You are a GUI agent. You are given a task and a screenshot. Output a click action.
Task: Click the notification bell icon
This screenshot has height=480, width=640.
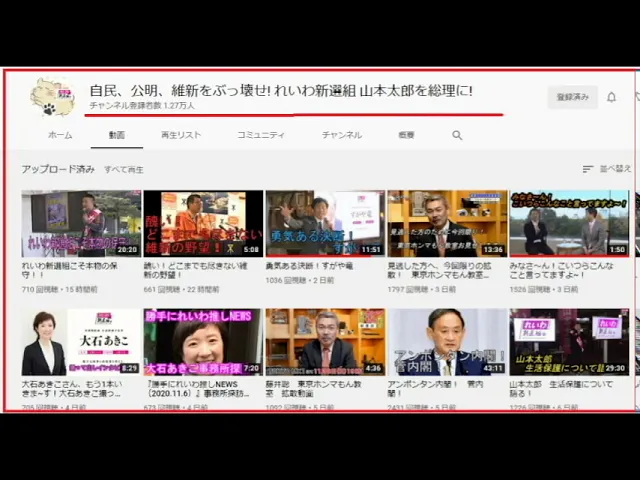coord(611,97)
